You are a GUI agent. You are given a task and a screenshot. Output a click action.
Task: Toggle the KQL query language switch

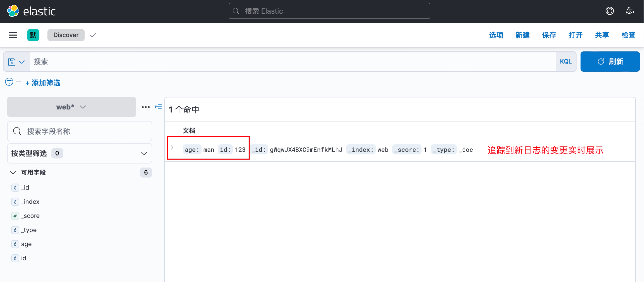(566, 62)
